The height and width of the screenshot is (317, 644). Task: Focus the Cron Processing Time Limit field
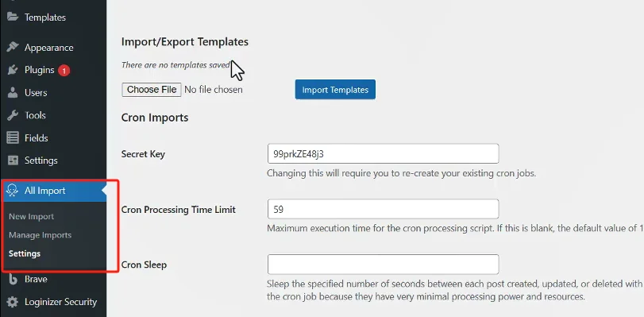coord(383,209)
